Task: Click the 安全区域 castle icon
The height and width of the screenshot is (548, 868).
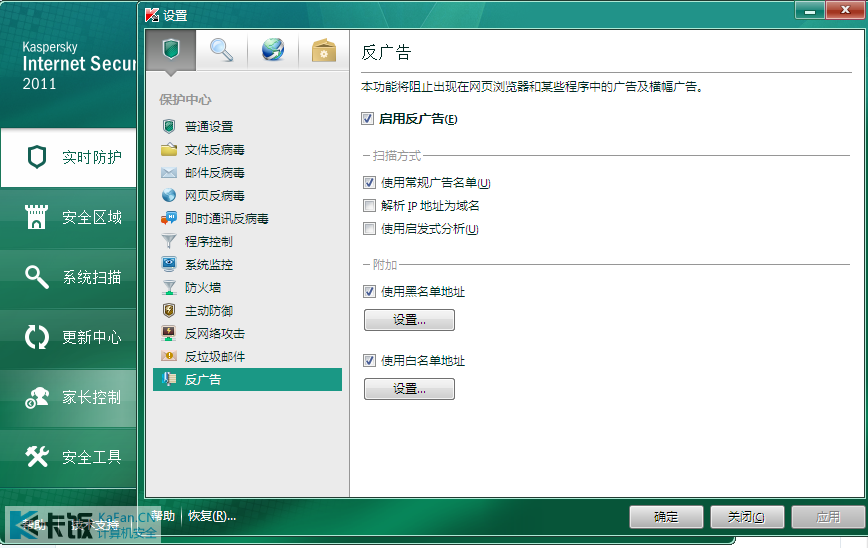Action: tap(37, 217)
